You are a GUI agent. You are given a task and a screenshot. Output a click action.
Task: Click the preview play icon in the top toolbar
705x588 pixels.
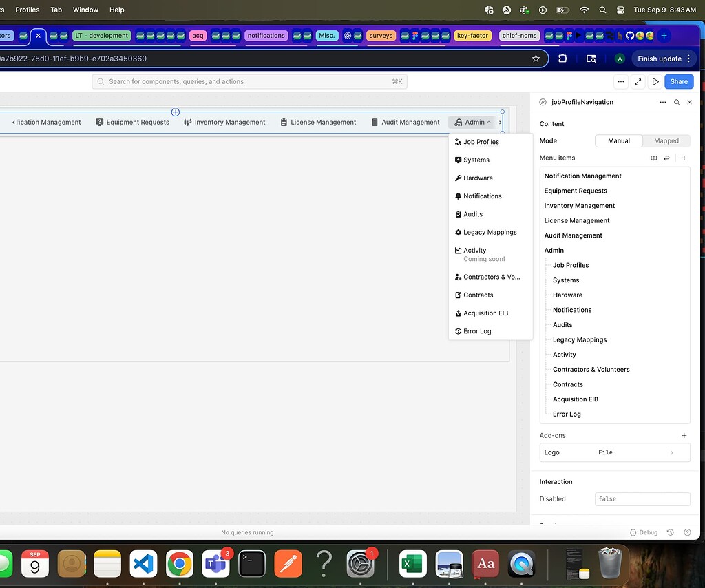tap(655, 81)
